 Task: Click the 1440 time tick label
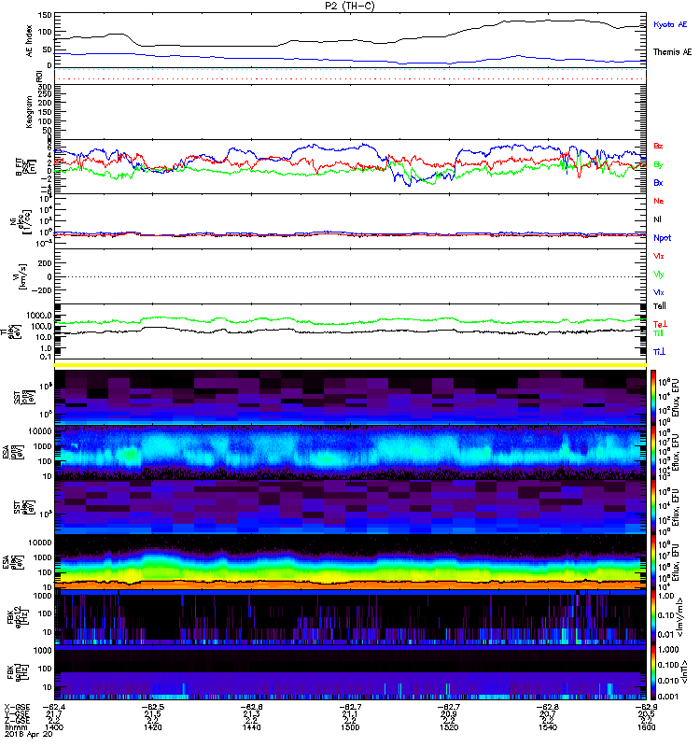(x=251, y=727)
